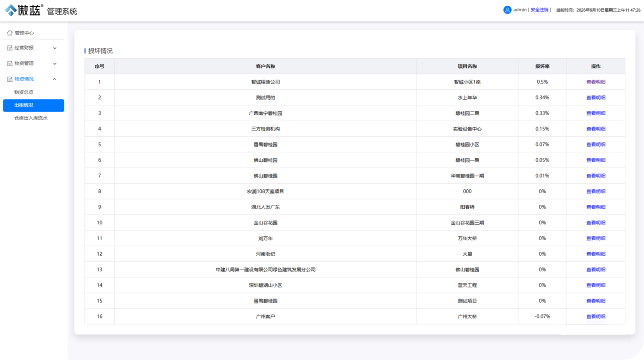The width and height of the screenshot is (644, 360).
Task: Click the admin user avatar icon
Action: [507, 10]
